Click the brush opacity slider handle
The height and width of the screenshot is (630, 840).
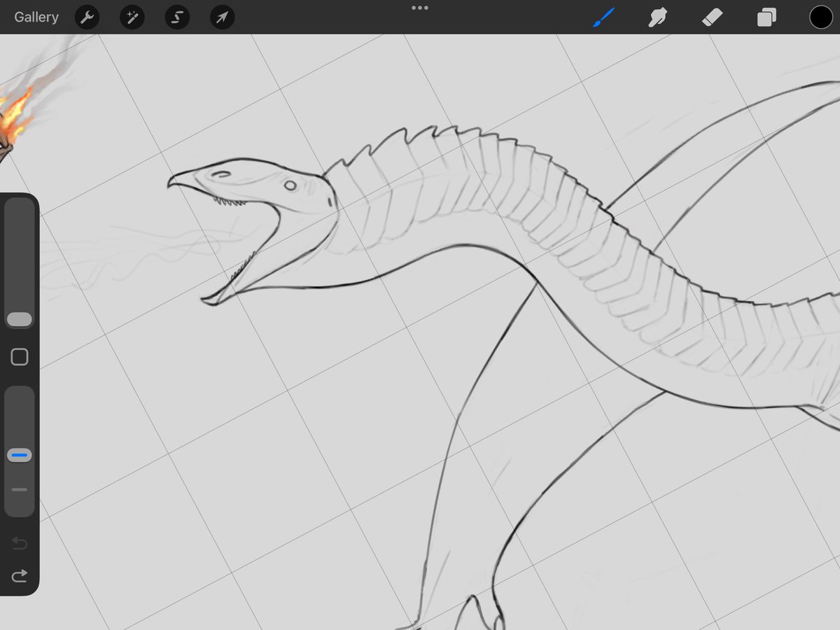(20, 455)
